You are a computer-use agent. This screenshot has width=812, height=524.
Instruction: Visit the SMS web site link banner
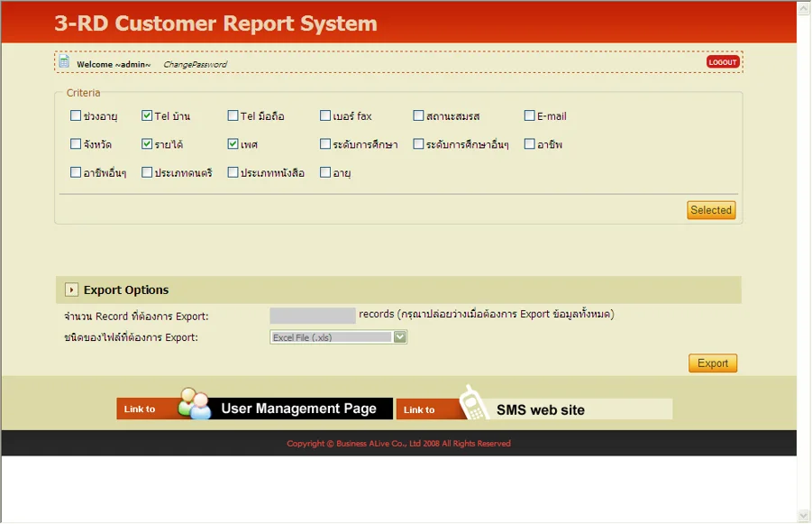[534, 409]
